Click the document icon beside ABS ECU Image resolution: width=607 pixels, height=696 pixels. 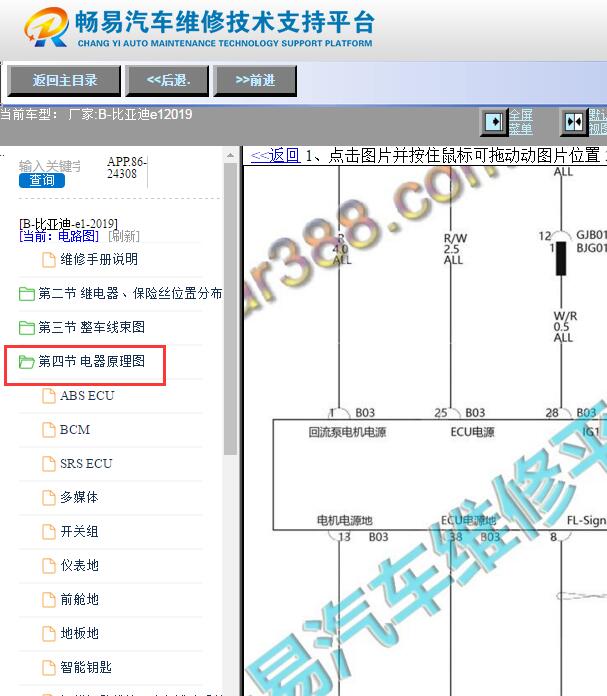[49, 395]
